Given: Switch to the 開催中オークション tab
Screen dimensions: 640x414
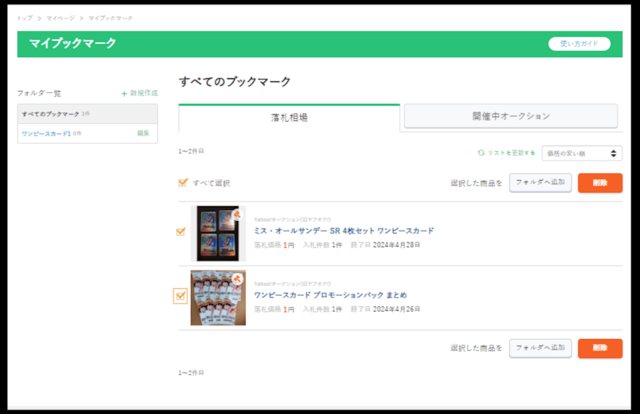Looking at the screenshot, I should [x=511, y=117].
